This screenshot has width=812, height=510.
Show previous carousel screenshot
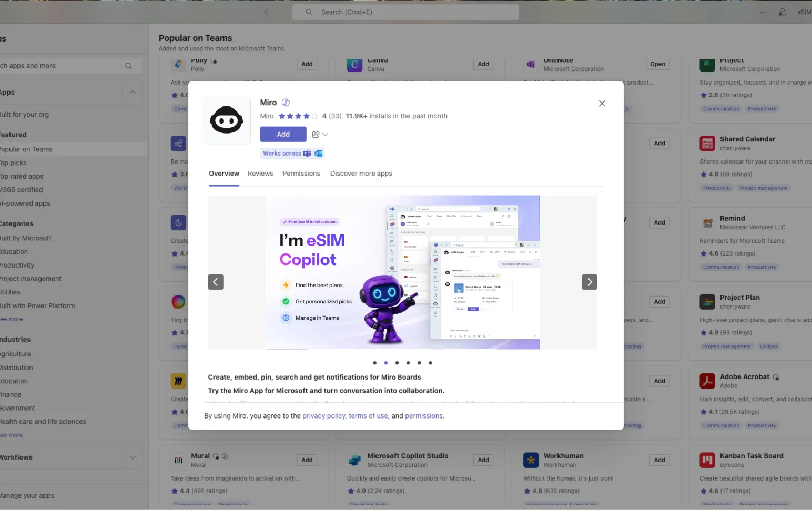coord(216,282)
